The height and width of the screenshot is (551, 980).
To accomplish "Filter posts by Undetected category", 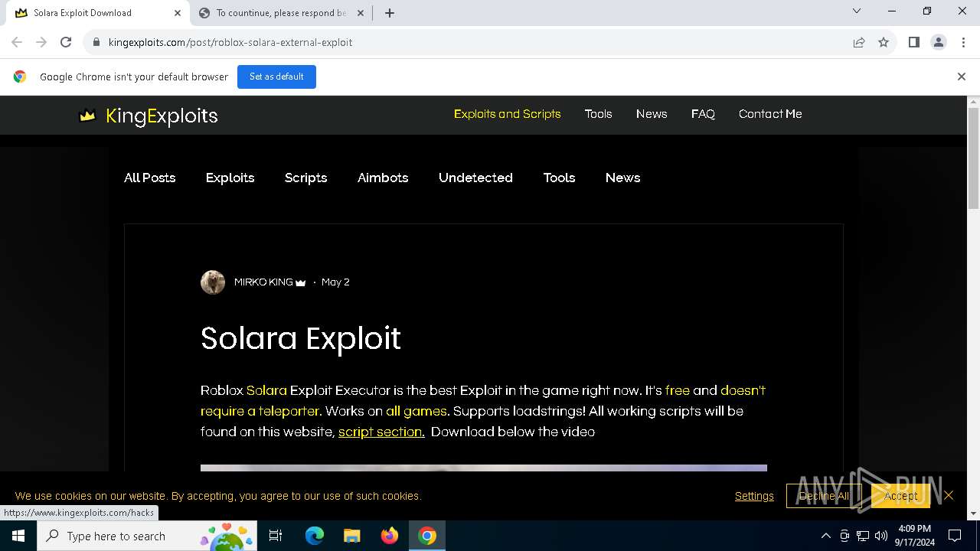I will (x=475, y=178).
